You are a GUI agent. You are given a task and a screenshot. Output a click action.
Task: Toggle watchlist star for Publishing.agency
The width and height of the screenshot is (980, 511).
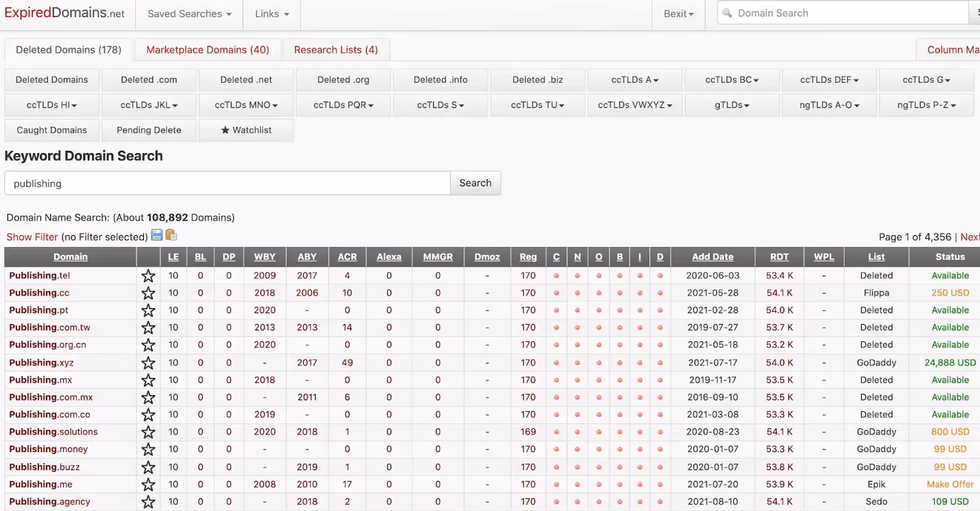coord(148,502)
